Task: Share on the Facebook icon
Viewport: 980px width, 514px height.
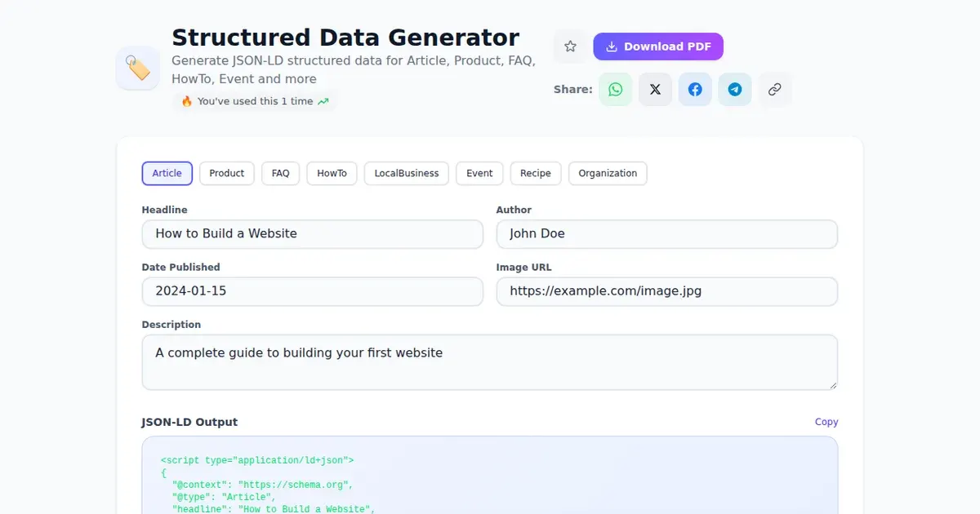Action: [x=695, y=89]
